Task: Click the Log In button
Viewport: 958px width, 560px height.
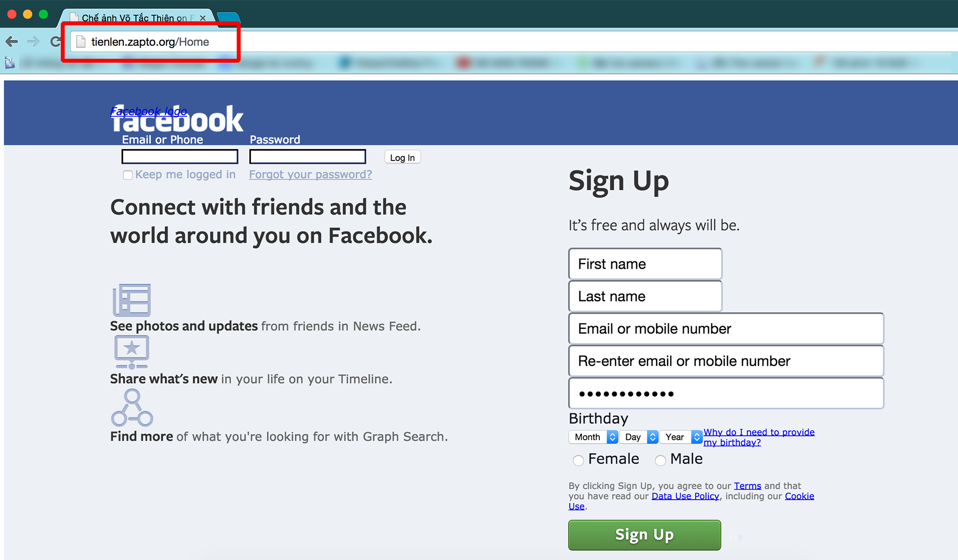Action: tap(403, 158)
